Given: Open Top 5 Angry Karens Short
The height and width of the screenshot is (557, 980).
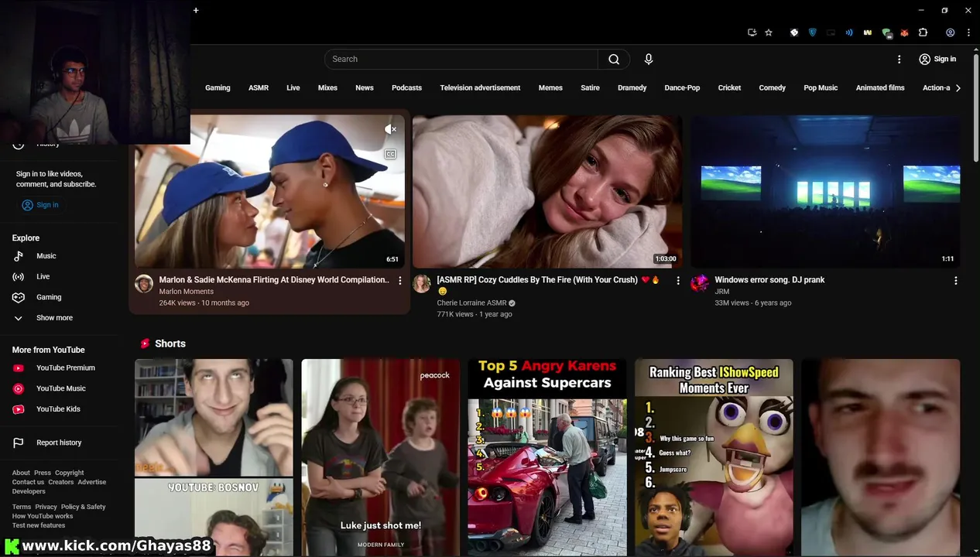Looking at the screenshot, I should click(x=547, y=457).
